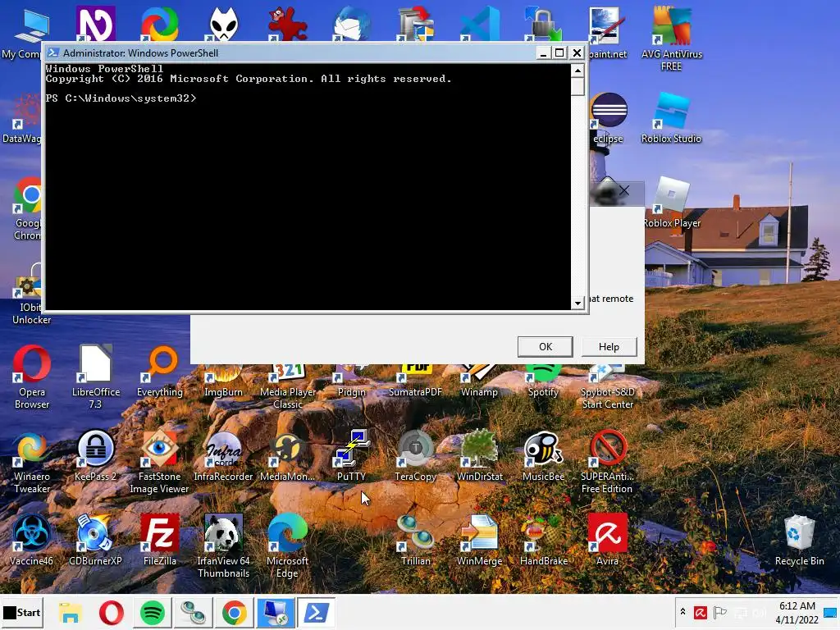Open the Roblox Player desktop icon

click(671, 203)
